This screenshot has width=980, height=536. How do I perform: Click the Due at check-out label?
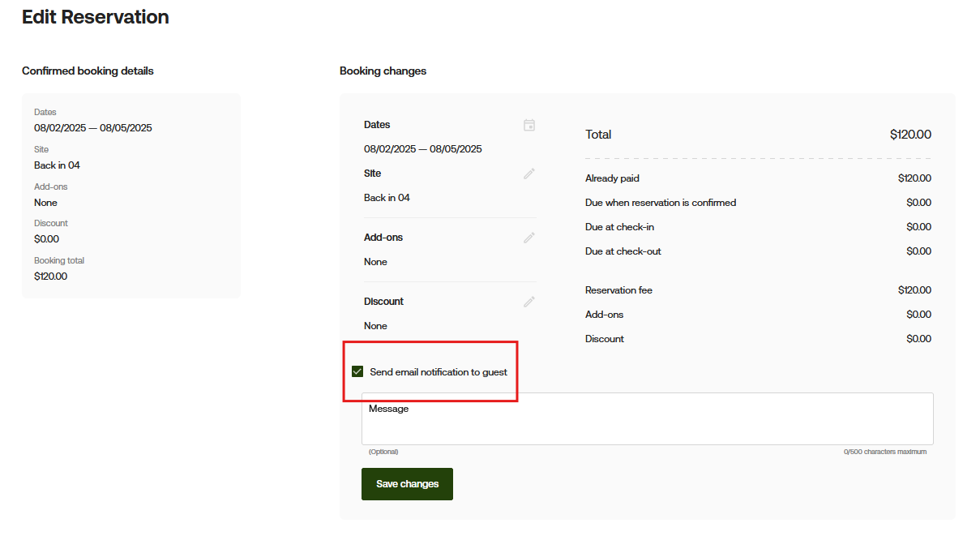623,251
